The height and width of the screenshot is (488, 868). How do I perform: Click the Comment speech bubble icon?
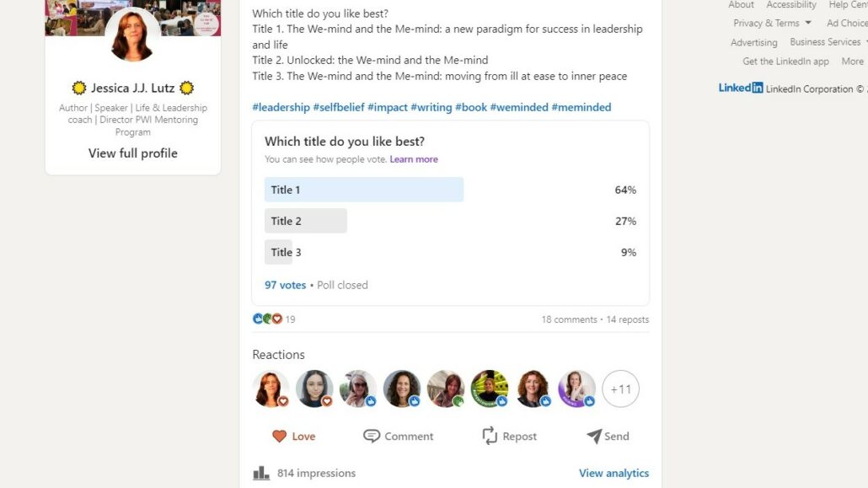click(372, 436)
